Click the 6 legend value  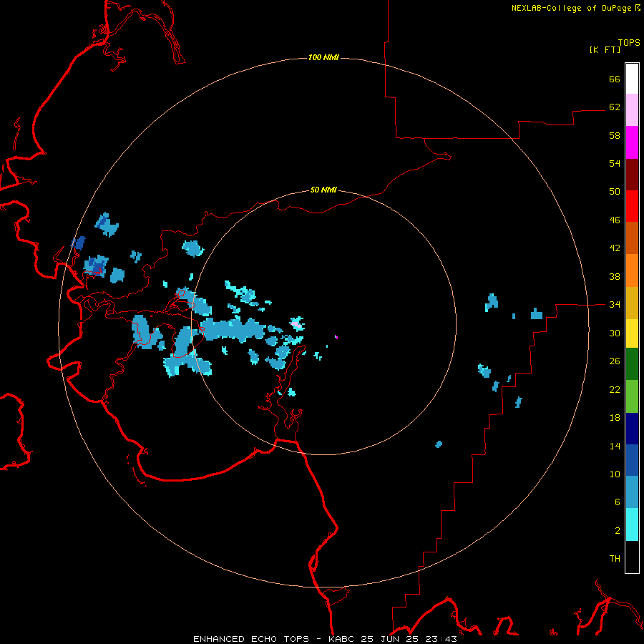[618, 502]
